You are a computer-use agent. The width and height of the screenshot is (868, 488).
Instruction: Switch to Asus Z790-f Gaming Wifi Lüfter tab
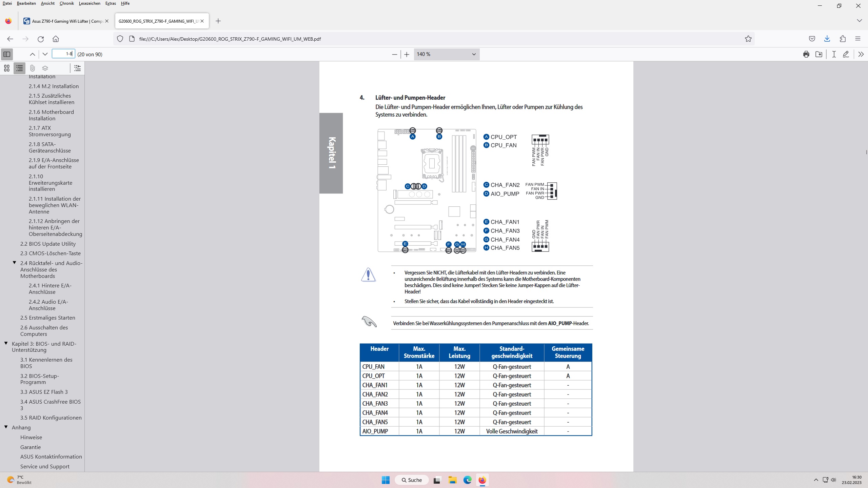66,21
